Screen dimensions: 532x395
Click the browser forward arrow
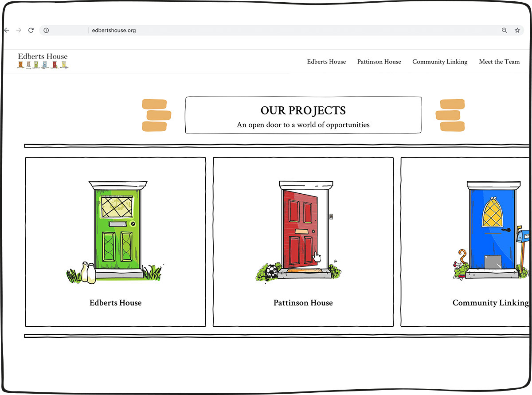point(19,30)
